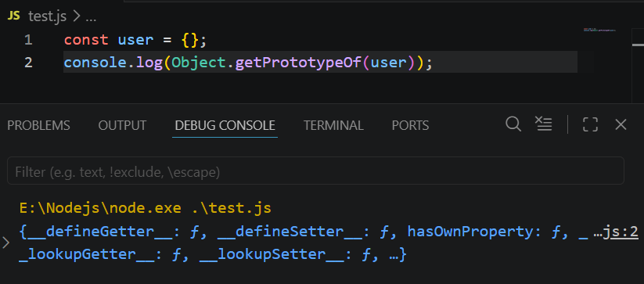Click line number 2 in gutter
The image size is (644, 284).
pyautogui.click(x=28, y=63)
